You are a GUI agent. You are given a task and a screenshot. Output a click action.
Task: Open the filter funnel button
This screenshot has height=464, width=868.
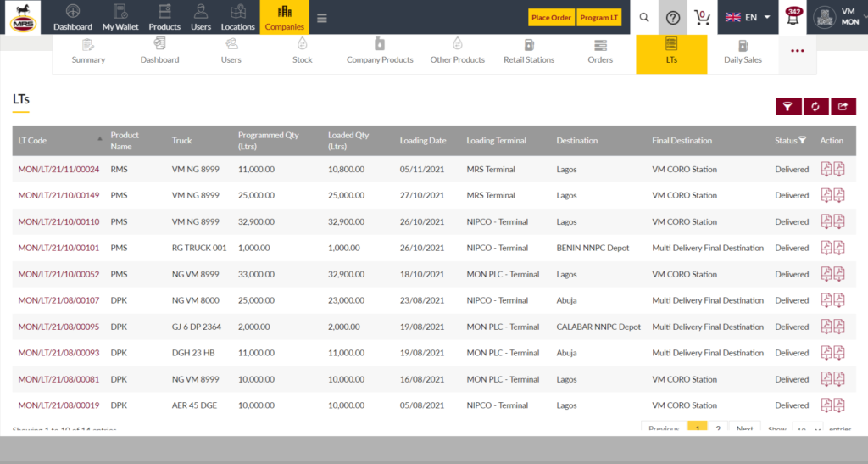(788, 106)
